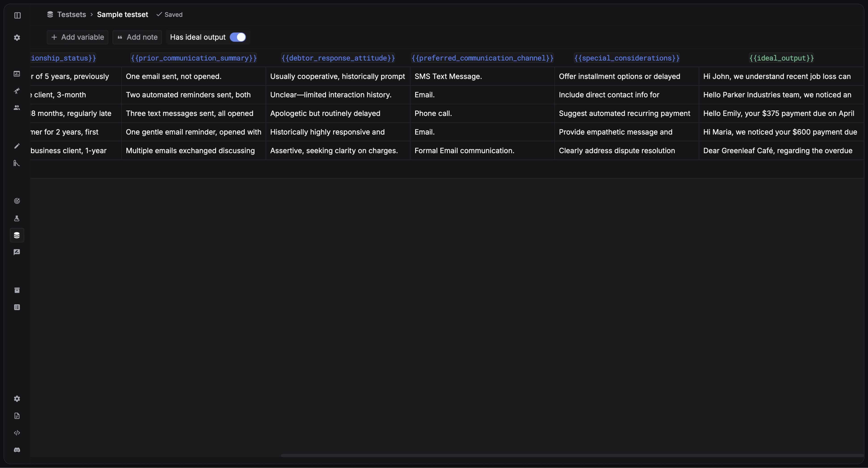Click the 'Phone call.' cell

[483, 113]
